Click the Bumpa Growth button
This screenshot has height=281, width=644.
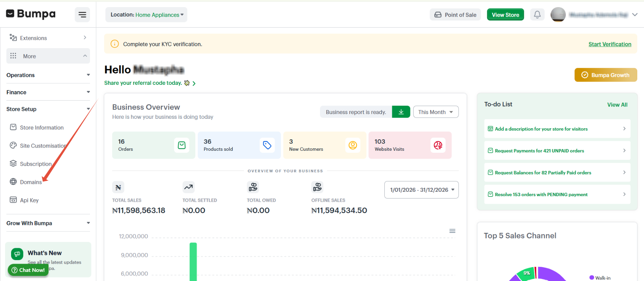606,75
